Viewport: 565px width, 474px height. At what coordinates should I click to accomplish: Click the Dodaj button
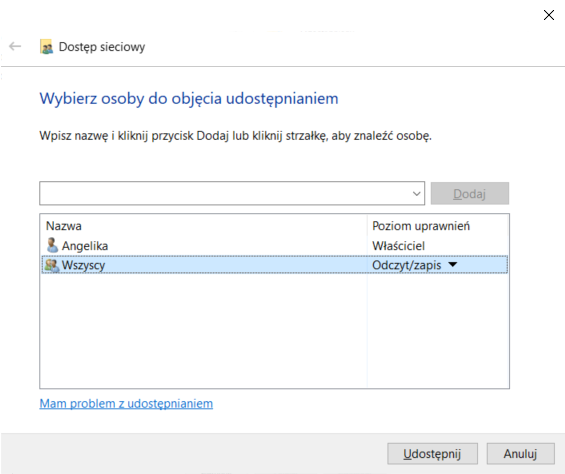pyautogui.click(x=470, y=194)
